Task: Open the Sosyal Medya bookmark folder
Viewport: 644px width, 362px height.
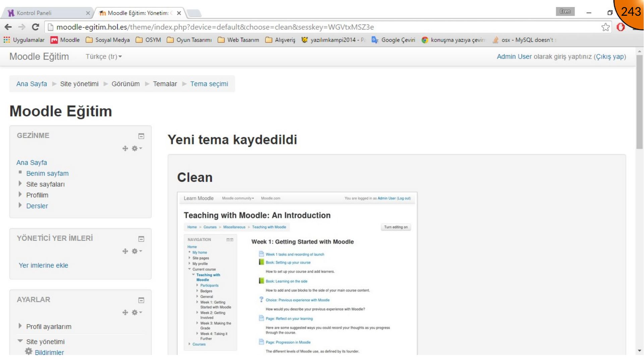Action: pos(108,40)
